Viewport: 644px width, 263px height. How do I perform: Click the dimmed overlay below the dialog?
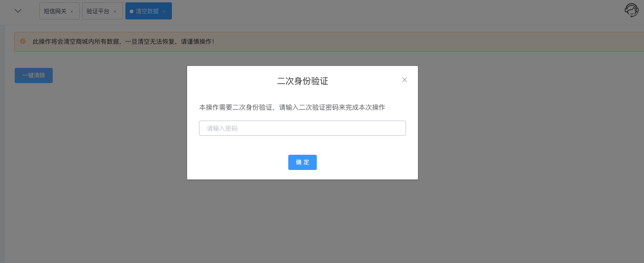tap(303, 221)
